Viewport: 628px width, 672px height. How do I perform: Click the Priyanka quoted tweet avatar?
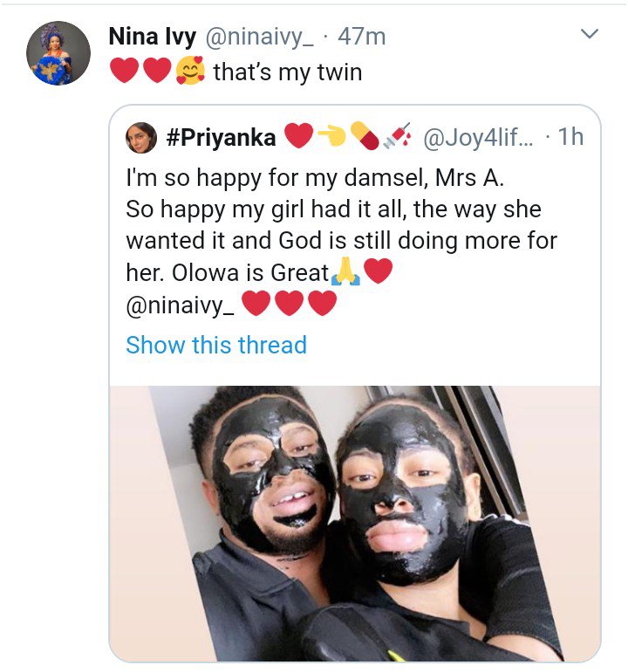coord(141,137)
